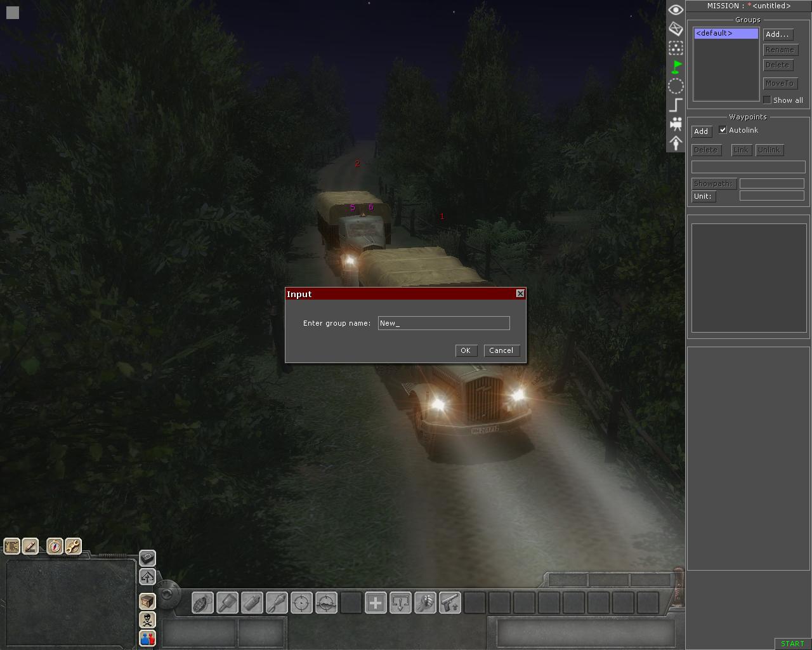Select the stick grenade command icon

[227, 602]
